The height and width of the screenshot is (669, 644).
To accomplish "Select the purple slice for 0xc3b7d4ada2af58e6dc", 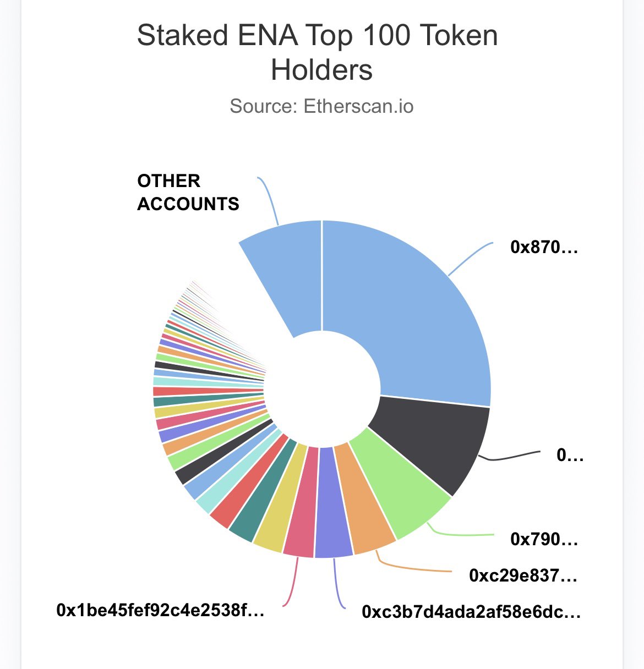I will pyautogui.click(x=332, y=512).
